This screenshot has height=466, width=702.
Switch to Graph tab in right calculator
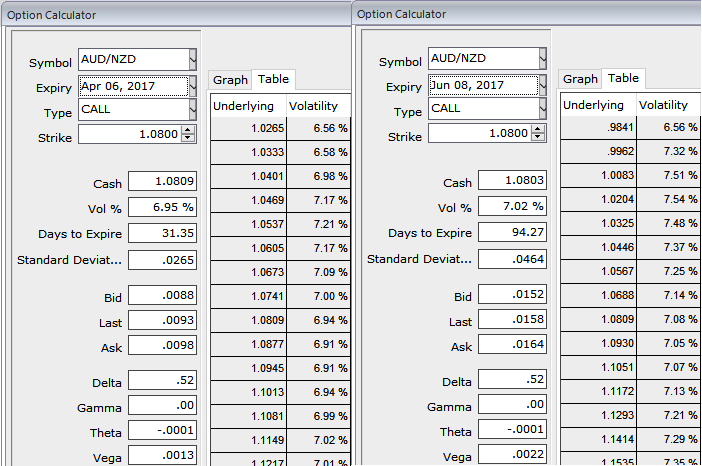pyautogui.click(x=580, y=79)
